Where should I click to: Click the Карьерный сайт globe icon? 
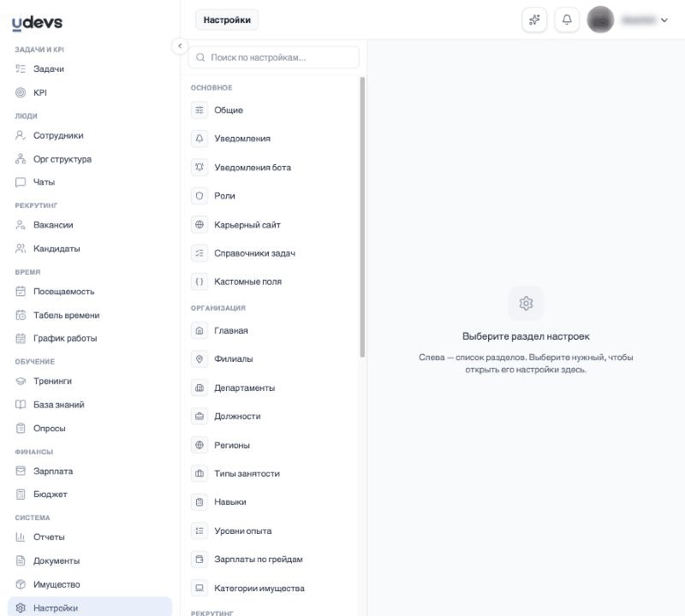[x=200, y=224]
